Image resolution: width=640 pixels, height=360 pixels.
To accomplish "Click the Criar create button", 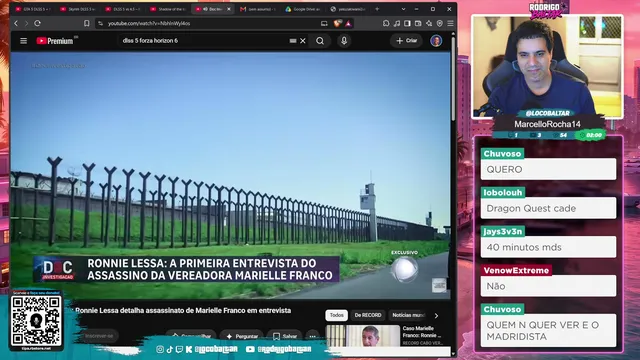I will (407, 41).
